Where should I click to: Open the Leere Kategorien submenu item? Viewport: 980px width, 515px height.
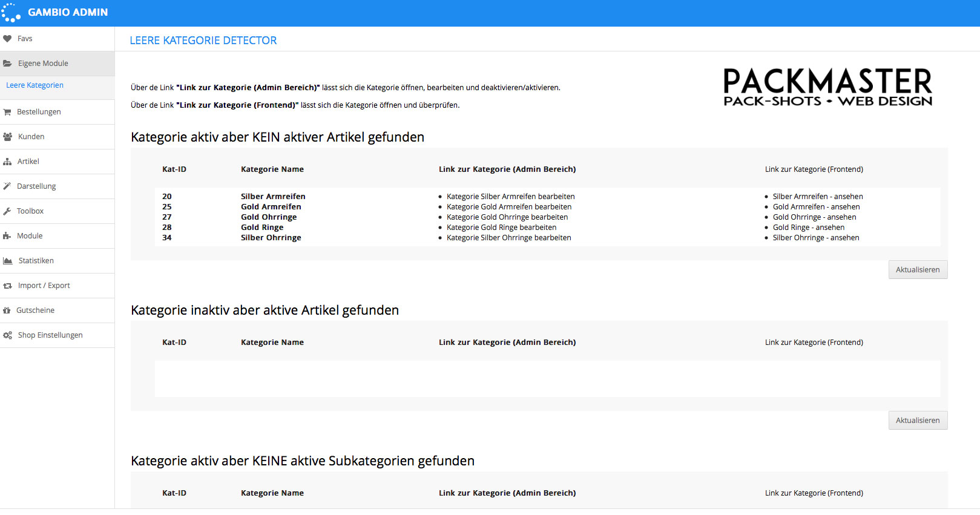(35, 85)
